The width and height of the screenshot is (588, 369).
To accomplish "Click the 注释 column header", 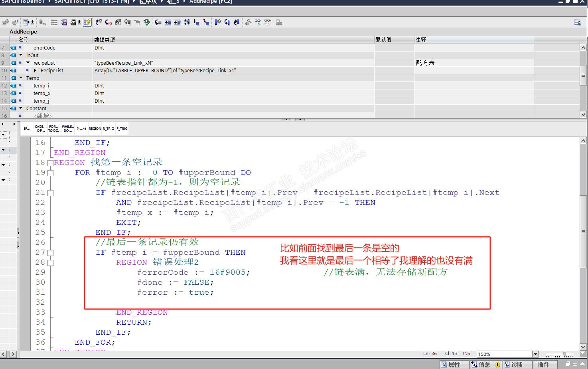I will (x=474, y=40).
